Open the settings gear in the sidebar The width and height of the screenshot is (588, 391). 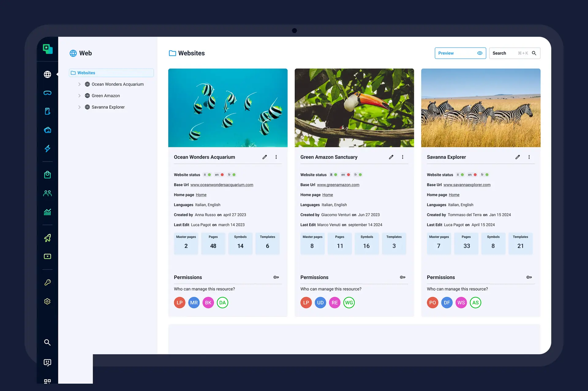[47, 301]
